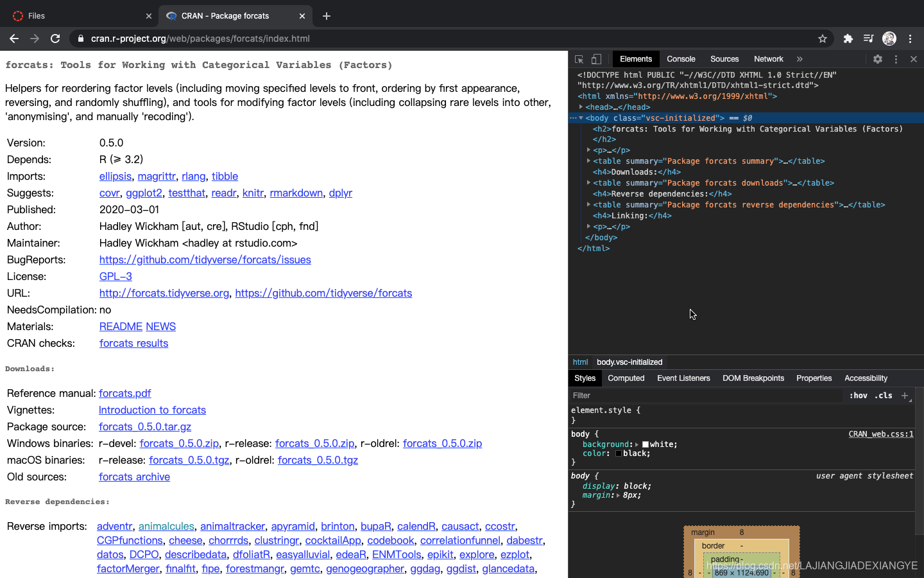Open the ggplot2 suggested package link

[x=144, y=193]
